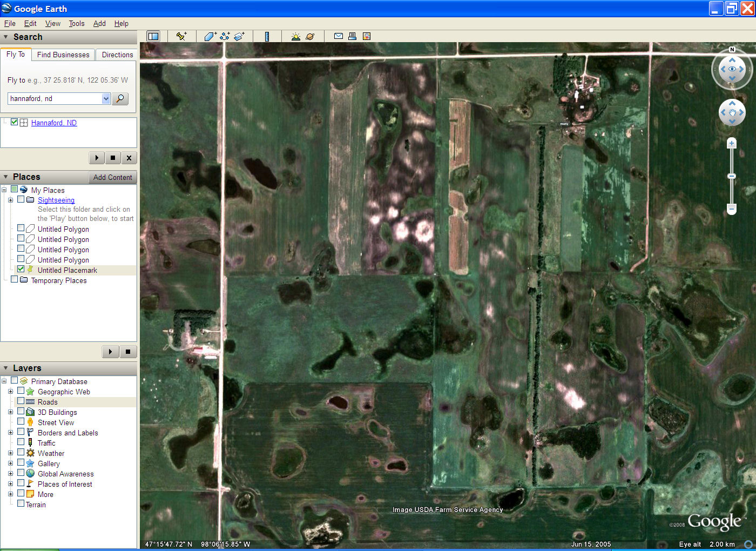Collapse the Layers panel triangle
This screenshot has width=756, height=551.
(x=6, y=368)
